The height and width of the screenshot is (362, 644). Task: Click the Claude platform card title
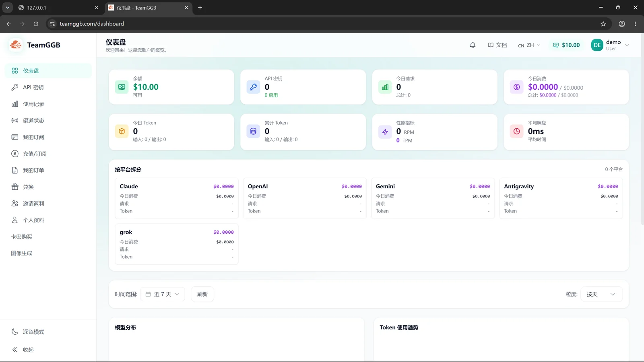129,186
